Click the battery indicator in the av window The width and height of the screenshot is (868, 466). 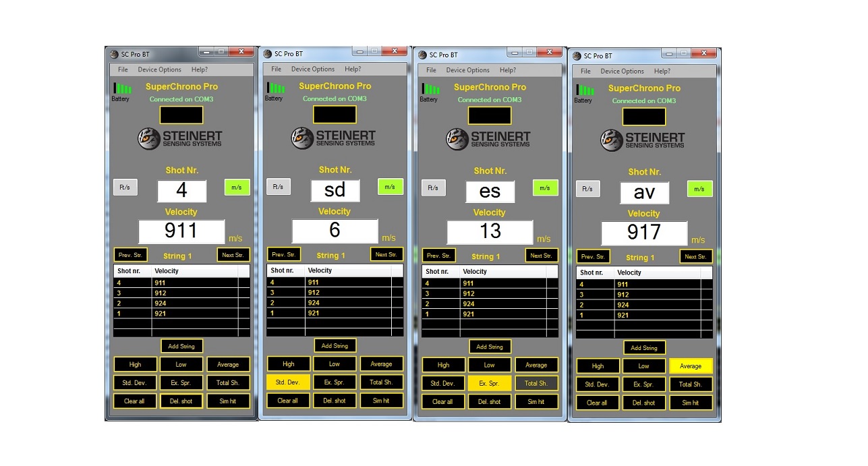tap(585, 90)
